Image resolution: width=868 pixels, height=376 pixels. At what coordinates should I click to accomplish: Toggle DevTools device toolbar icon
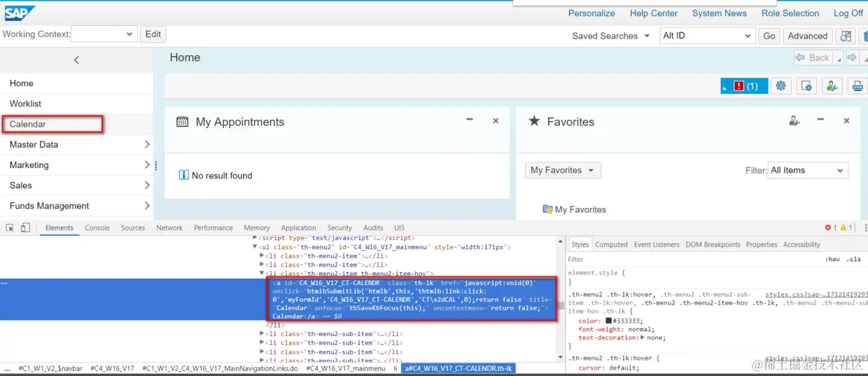(25, 228)
